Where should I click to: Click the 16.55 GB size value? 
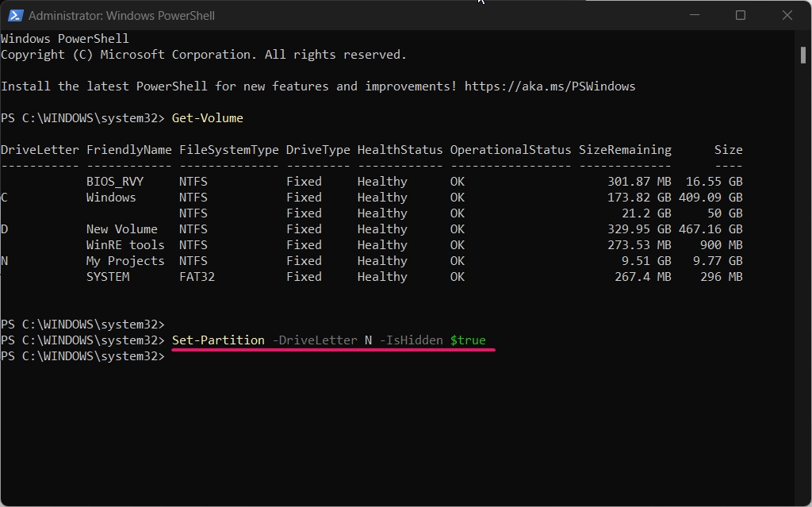(714, 182)
